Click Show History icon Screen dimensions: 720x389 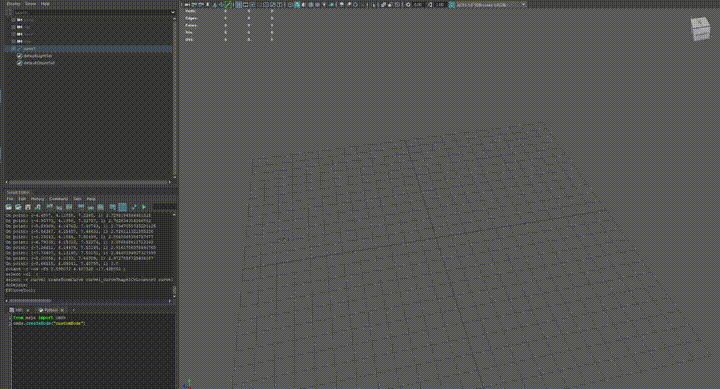(81, 207)
